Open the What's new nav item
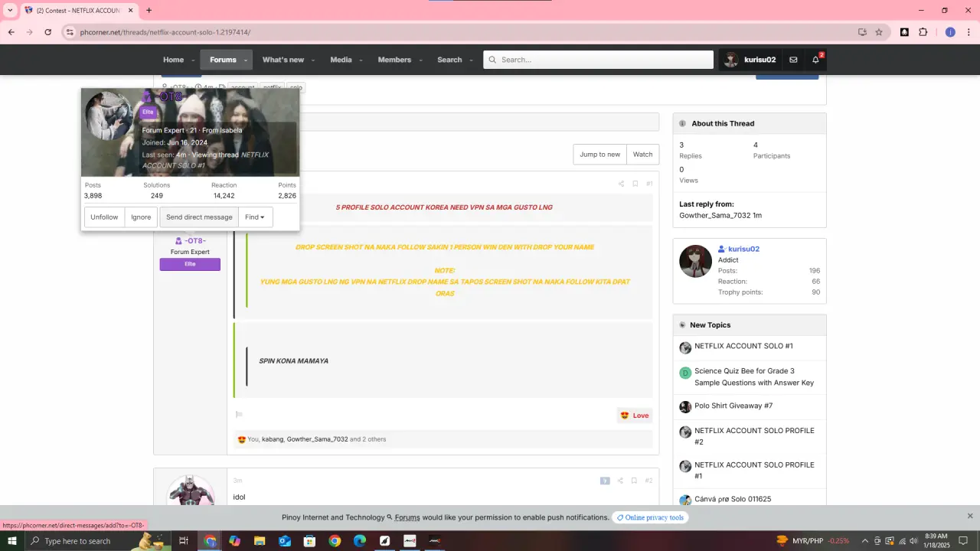 coord(283,60)
